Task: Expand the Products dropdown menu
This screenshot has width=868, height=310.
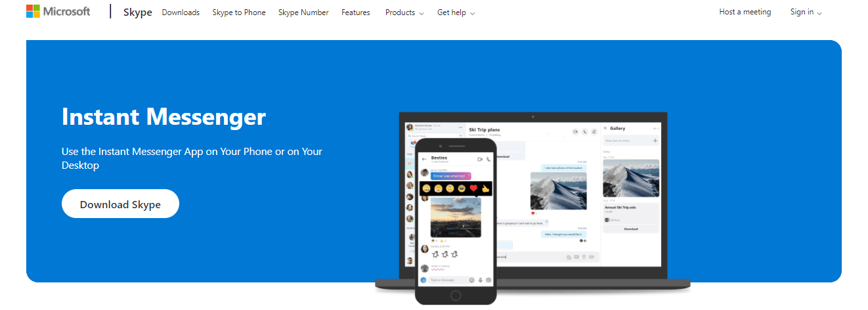Action: click(x=404, y=12)
